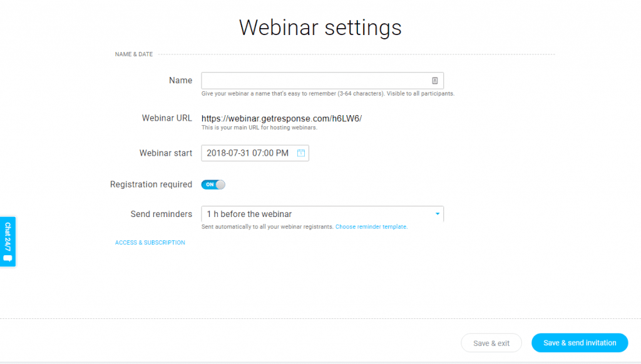Screen dimensions: 641x364
Task: Click the Webinar start label
Action: pos(165,153)
